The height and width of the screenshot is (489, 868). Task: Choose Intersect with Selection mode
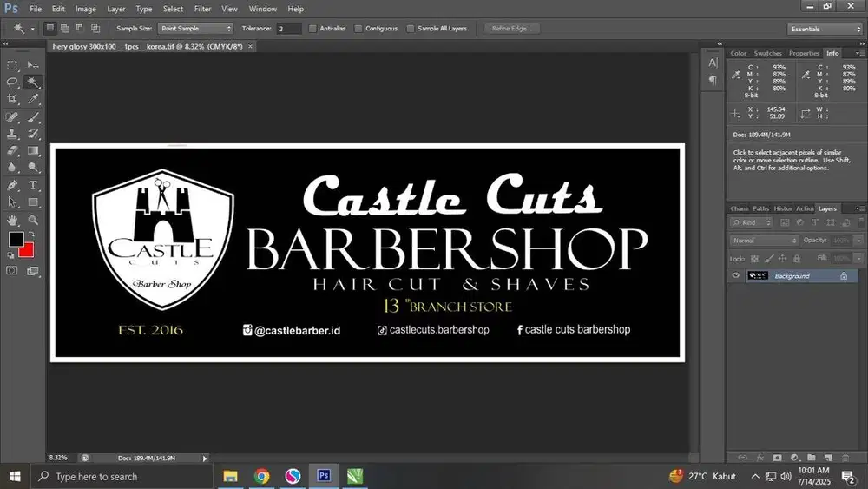coord(95,28)
